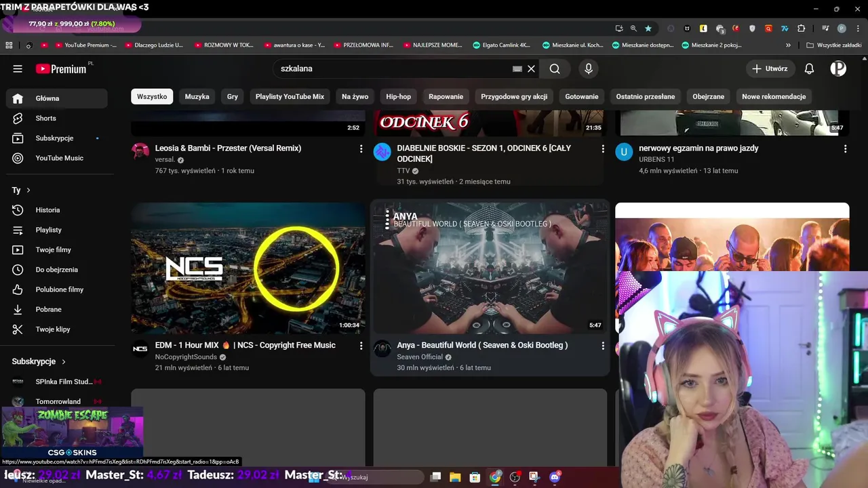
Task: Expand the Subskrypcje section heading
Action: click(x=39, y=362)
